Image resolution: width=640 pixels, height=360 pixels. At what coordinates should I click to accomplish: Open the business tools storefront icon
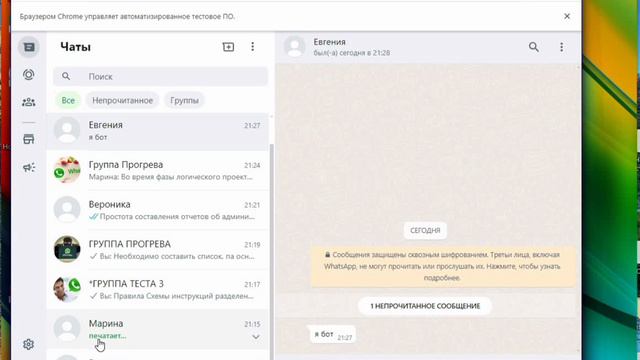[x=29, y=139]
